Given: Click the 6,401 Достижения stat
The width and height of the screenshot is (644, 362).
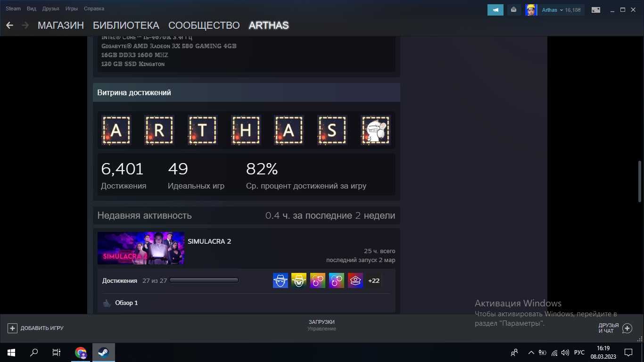Looking at the screenshot, I should click(124, 175).
